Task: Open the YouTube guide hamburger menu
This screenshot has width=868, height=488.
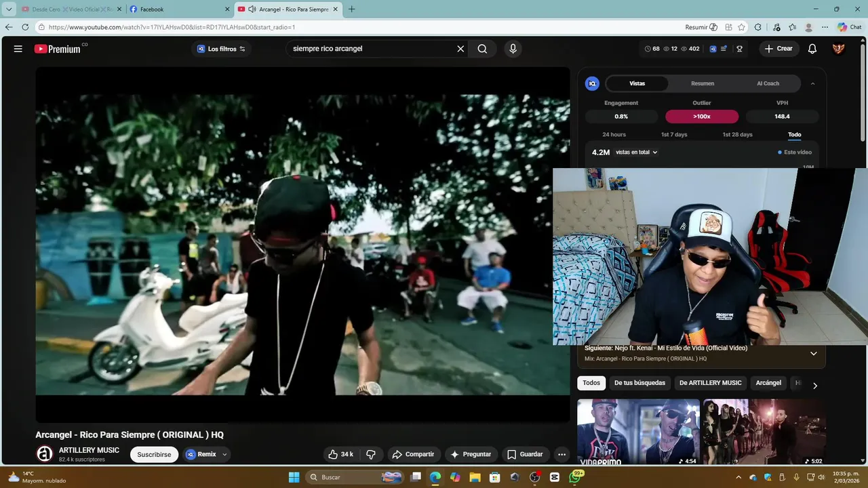Action: pos(18,49)
